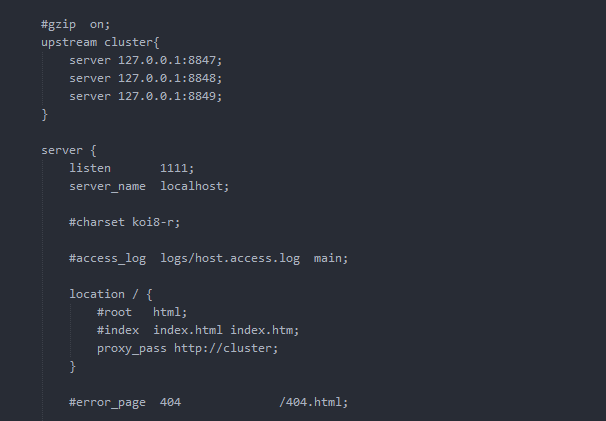Click the 'server_name' directive
606x421 pixels.
click(107, 186)
